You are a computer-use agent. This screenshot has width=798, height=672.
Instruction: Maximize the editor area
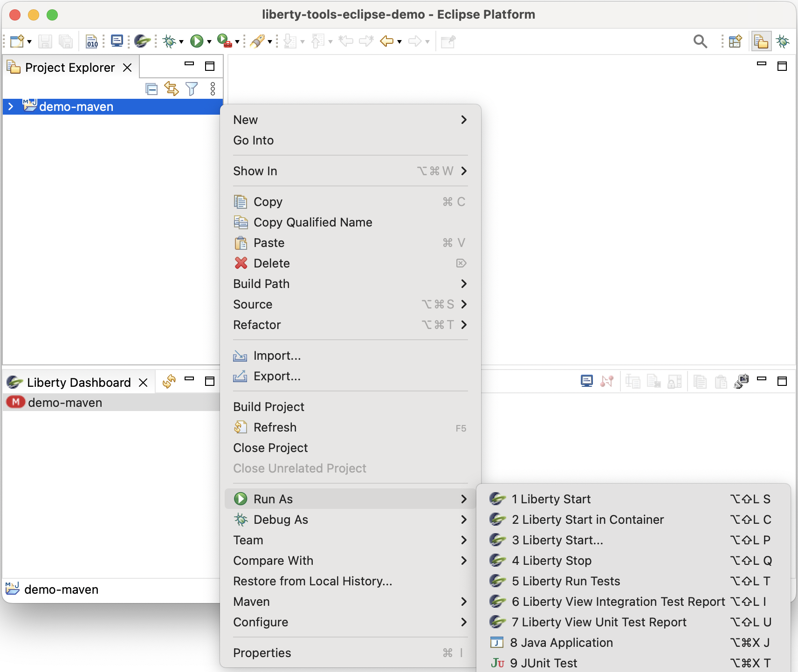tap(782, 66)
